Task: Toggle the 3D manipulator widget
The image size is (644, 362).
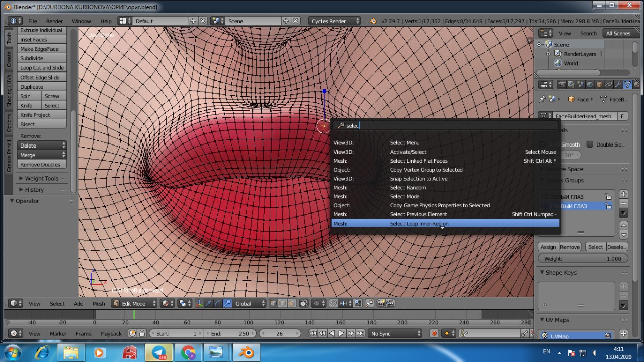Action: (199, 303)
